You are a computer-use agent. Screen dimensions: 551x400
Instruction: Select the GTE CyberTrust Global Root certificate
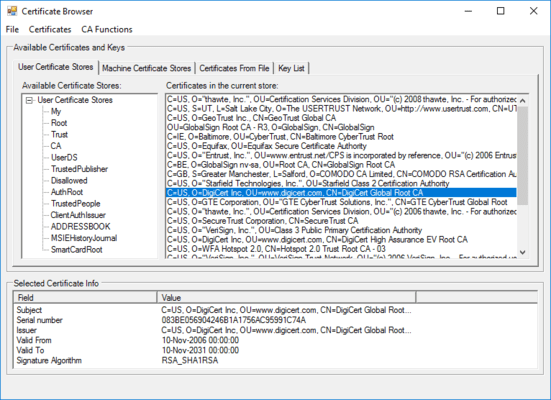(341, 202)
